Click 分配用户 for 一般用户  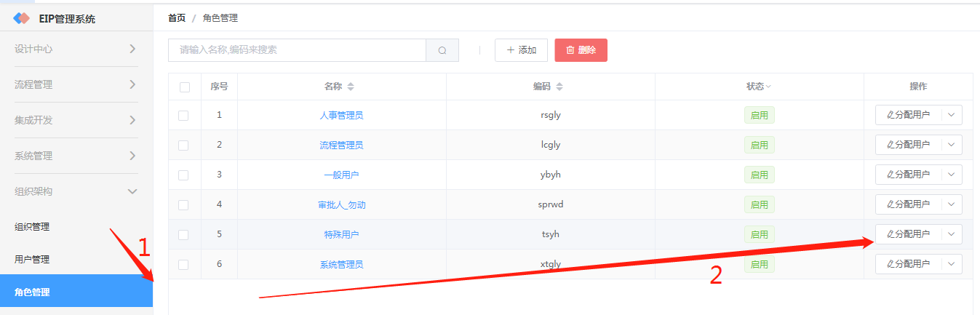(x=909, y=175)
